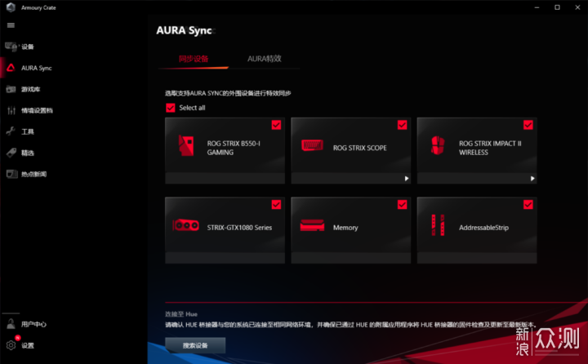588x364 pixels.
Task: Click the Select all label text
Action: (192, 108)
